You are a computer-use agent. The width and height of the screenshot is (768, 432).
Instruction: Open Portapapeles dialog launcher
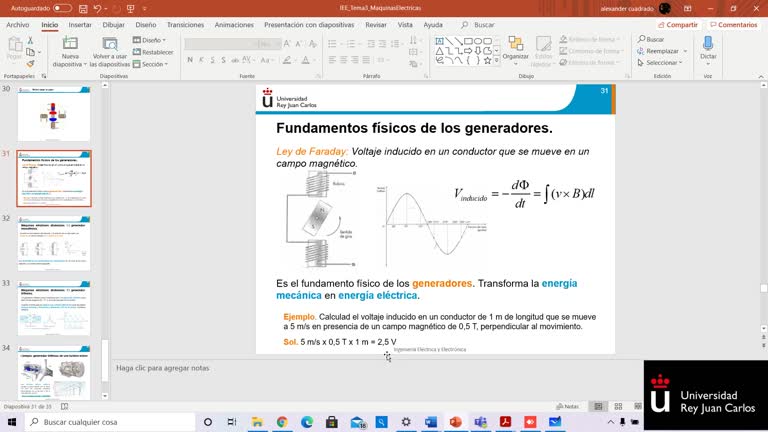click(x=44, y=76)
